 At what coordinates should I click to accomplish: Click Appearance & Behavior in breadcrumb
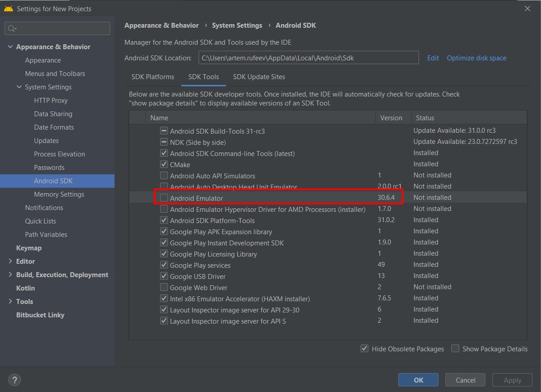click(162, 25)
